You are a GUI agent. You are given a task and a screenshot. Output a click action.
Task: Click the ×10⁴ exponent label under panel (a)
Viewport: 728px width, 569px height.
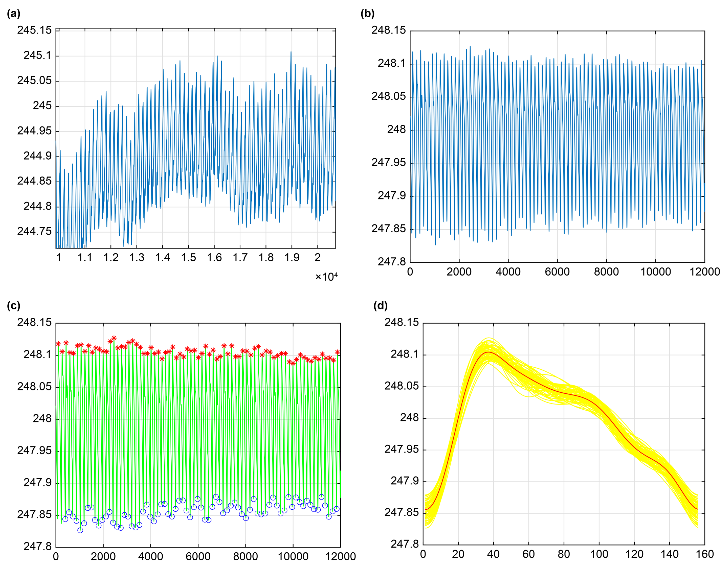[x=326, y=276]
